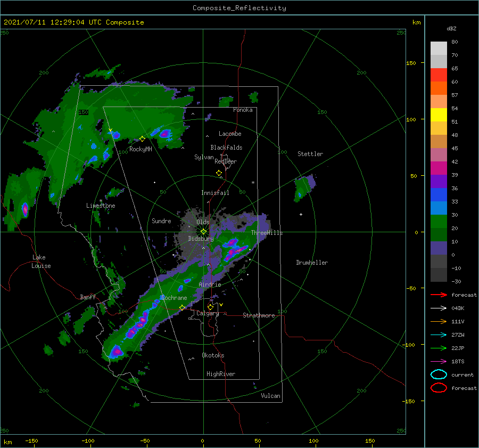Click the Vulcan label
This screenshot has width=479, height=448.
pyautogui.click(x=270, y=396)
